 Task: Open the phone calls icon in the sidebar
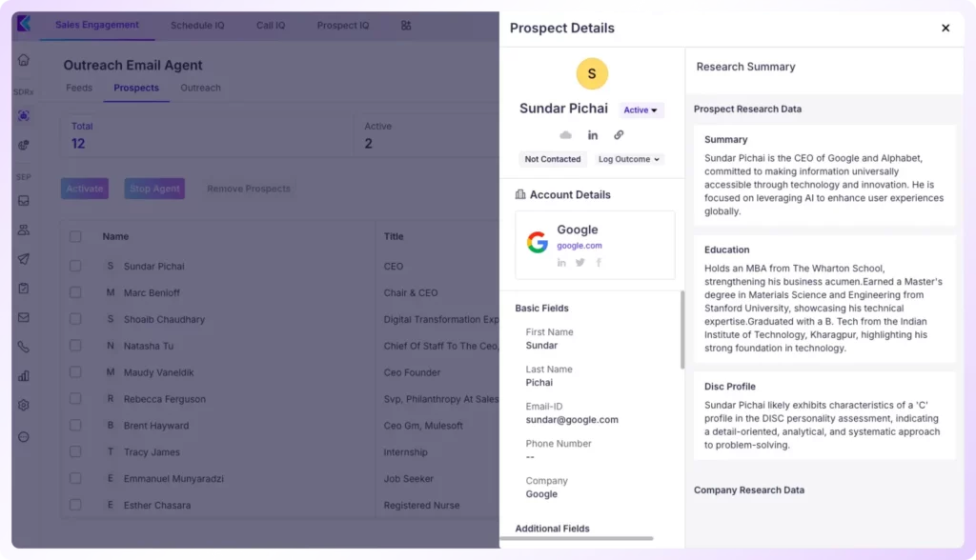(24, 347)
